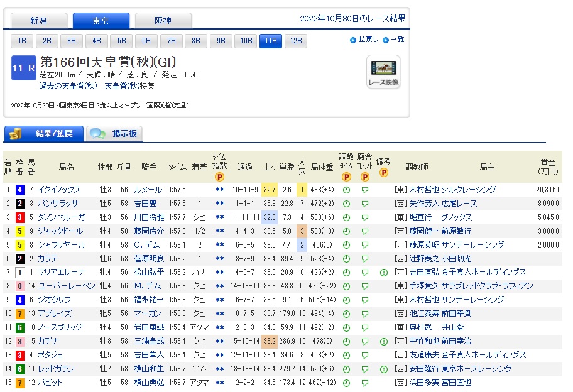
Task: Open the stable comment bubble for パンサラッサ
Action: [365, 204]
